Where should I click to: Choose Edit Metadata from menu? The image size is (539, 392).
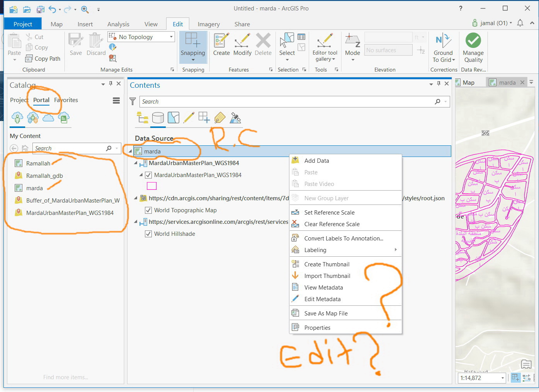tap(345, 299)
